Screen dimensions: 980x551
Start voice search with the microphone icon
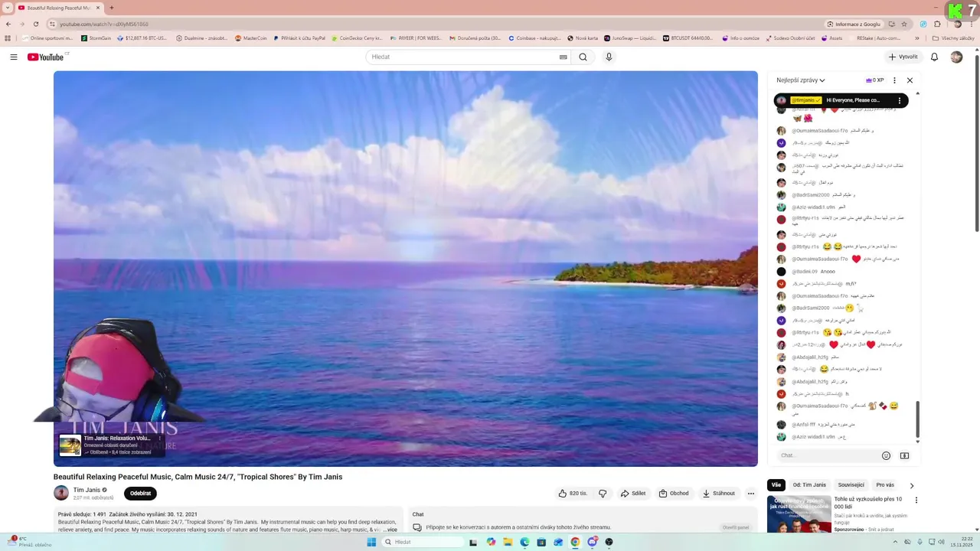(609, 57)
